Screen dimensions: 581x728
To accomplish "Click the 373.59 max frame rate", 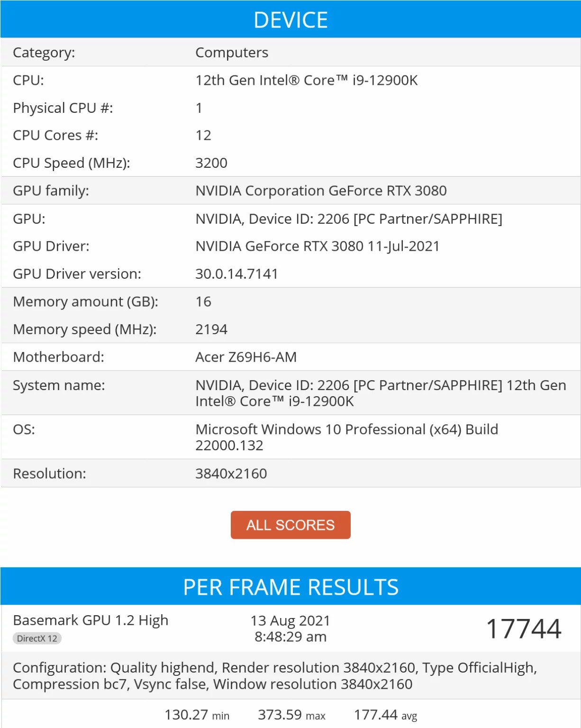I will pyautogui.click(x=291, y=715).
